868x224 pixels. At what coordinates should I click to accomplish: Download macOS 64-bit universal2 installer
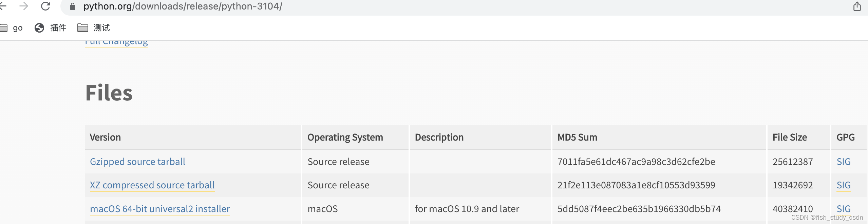(x=160, y=209)
